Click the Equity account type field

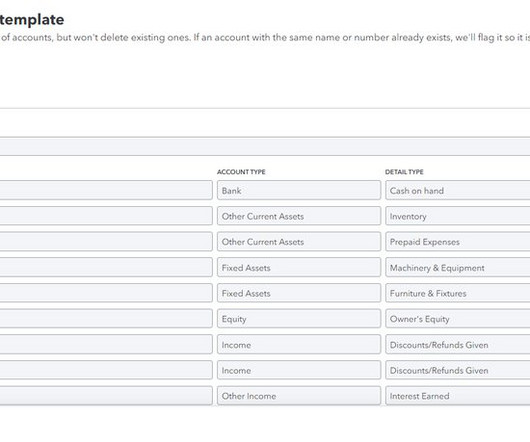(299, 319)
